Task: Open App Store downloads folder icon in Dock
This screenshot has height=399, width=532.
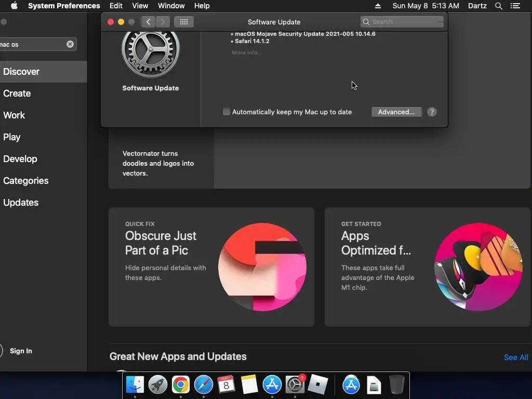Action: tap(351, 384)
